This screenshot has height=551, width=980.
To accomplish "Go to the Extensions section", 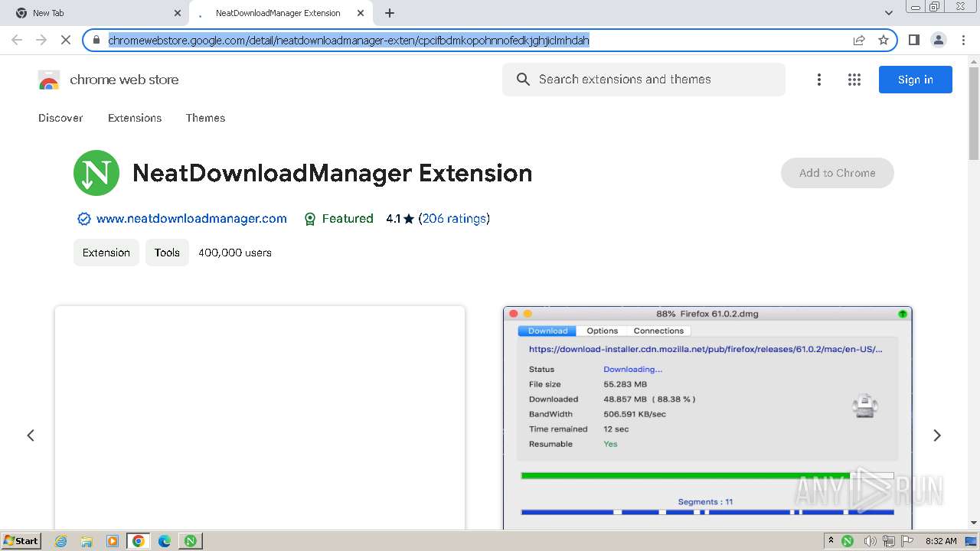I will [x=135, y=118].
